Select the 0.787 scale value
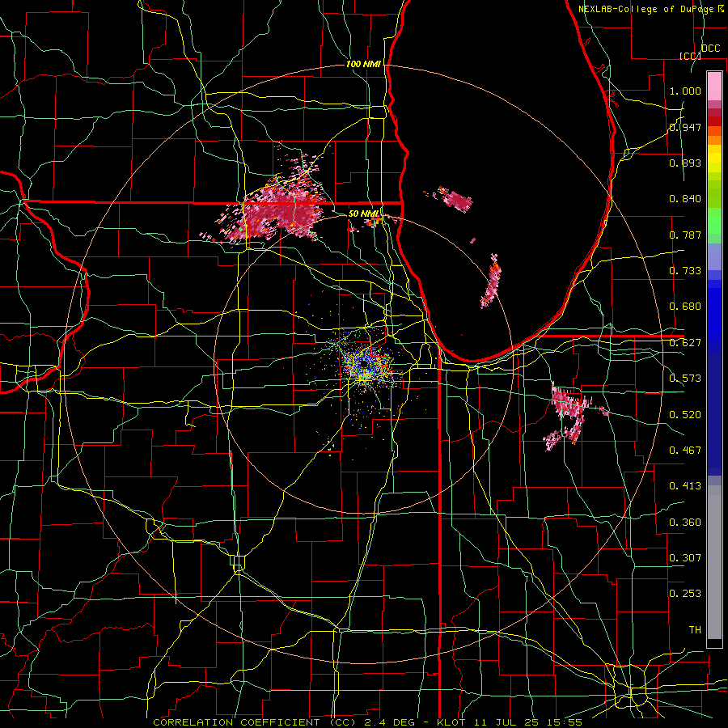728x728 pixels. coord(685,235)
